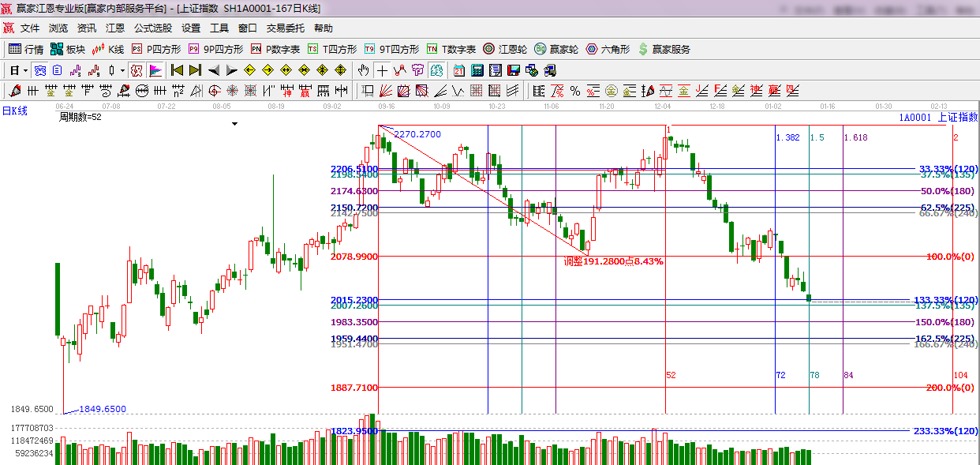The width and height of the screenshot is (980, 465).
Task: Open the calculator icon in toolbar
Action: coord(477,70)
